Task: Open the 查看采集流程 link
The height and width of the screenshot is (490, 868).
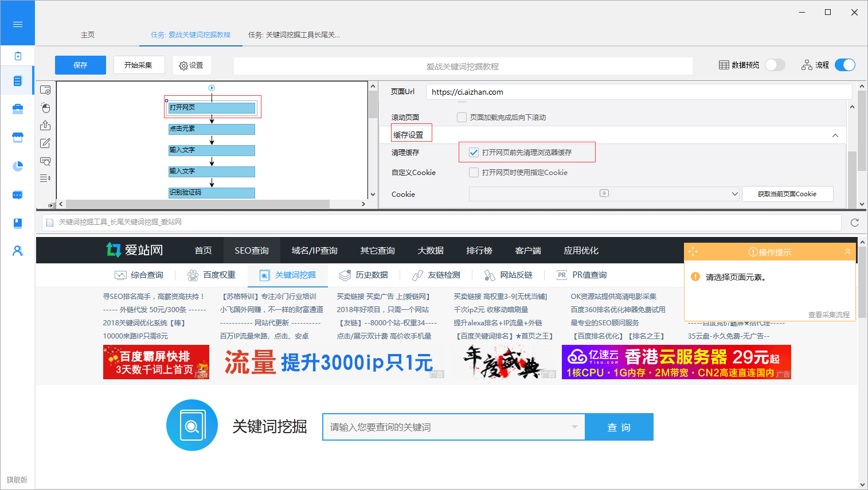Action: pos(829,314)
